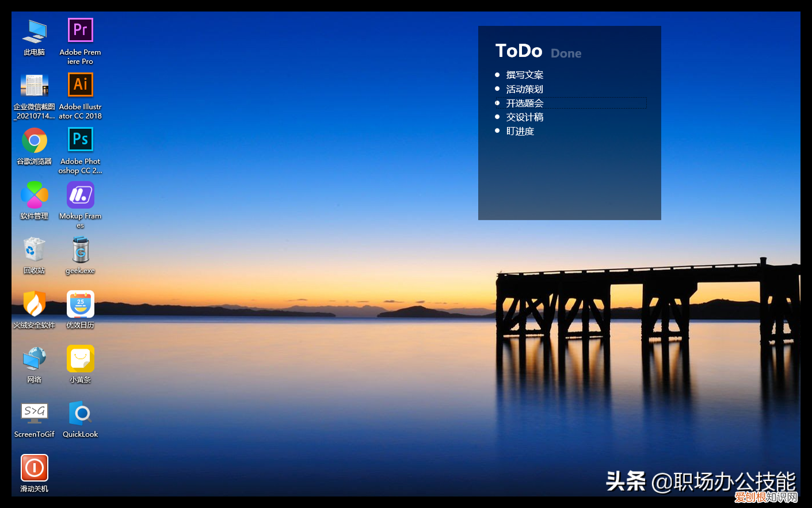
Task: Select the Adobe Illustrator CC 2018 icon
Action: point(80,85)
